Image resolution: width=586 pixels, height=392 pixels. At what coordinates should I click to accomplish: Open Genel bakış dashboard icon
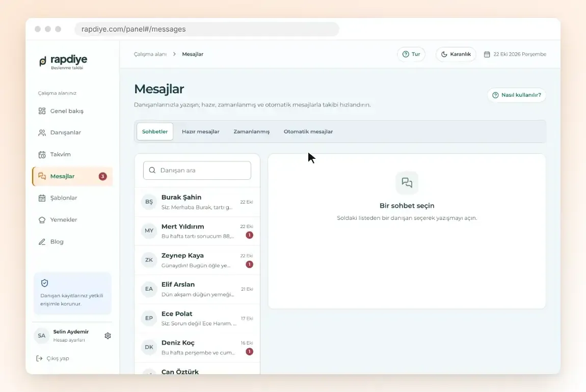point(42,111)
